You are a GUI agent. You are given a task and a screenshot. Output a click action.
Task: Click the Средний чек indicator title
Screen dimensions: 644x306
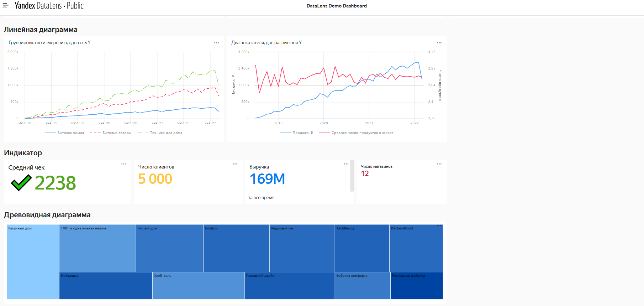pyautogui.click(x=26, y=167)
